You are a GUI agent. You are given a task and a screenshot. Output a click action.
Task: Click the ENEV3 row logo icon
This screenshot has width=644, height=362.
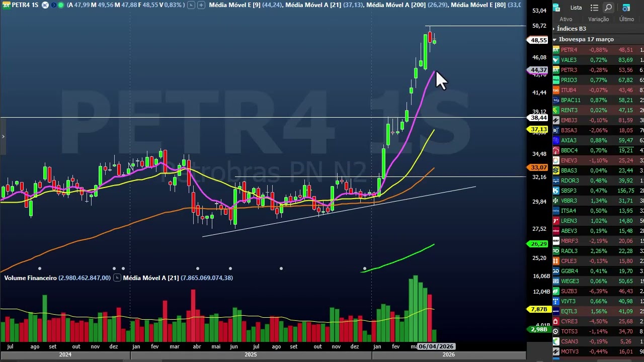[556, 160]
